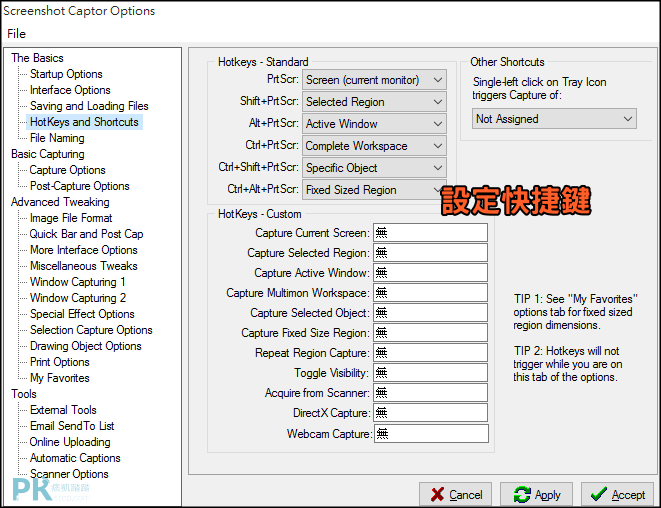Focus the Capture Selected Region hotkey field
This screenshot has width=661, height=508.
coord(430,253)
